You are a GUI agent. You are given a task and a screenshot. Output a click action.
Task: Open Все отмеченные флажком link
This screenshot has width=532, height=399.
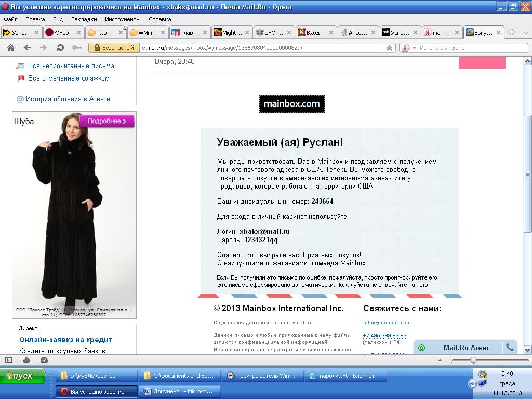pyautogui.click(x=69, y=78)
